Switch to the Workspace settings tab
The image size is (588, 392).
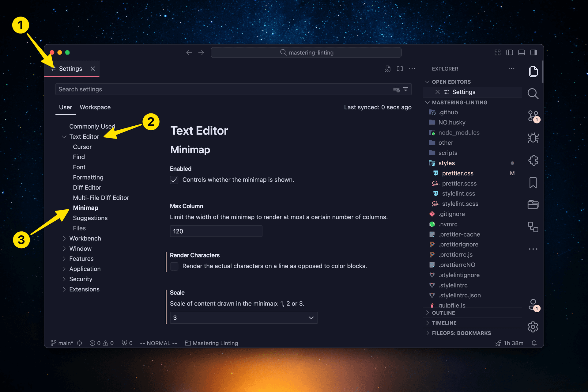(x=95, y=107)
